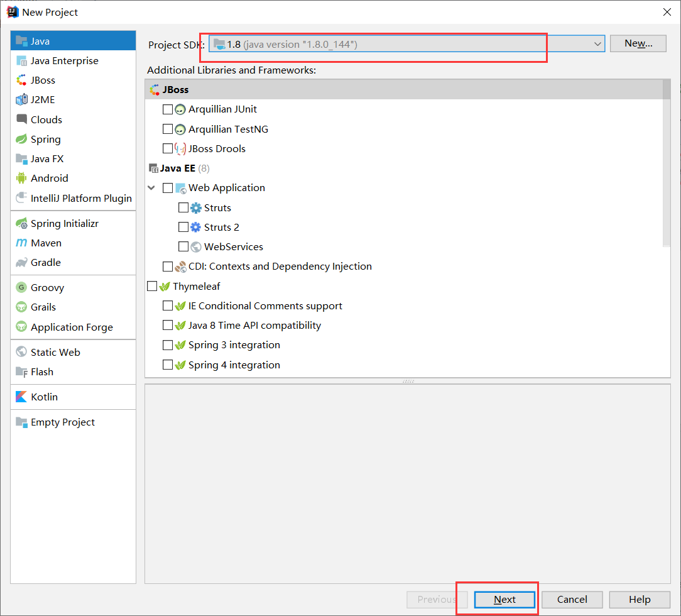Image resolution: width=681 pixels, height=616 pixels.
Task: Select Empty Project type
Action: (73, 422)
